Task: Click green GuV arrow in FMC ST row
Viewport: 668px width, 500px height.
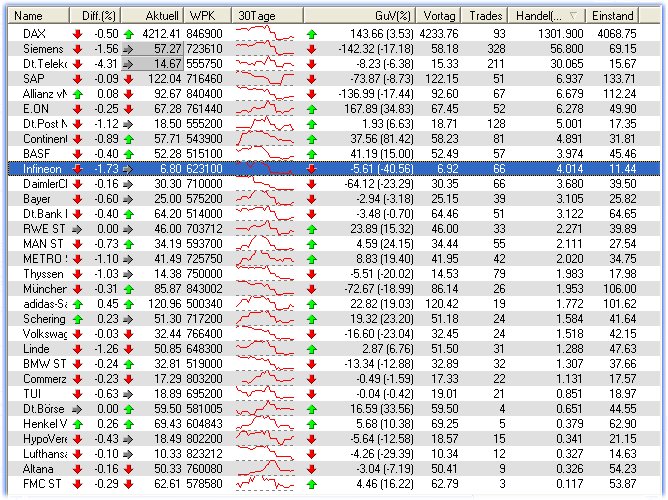Action: (311, 484)
